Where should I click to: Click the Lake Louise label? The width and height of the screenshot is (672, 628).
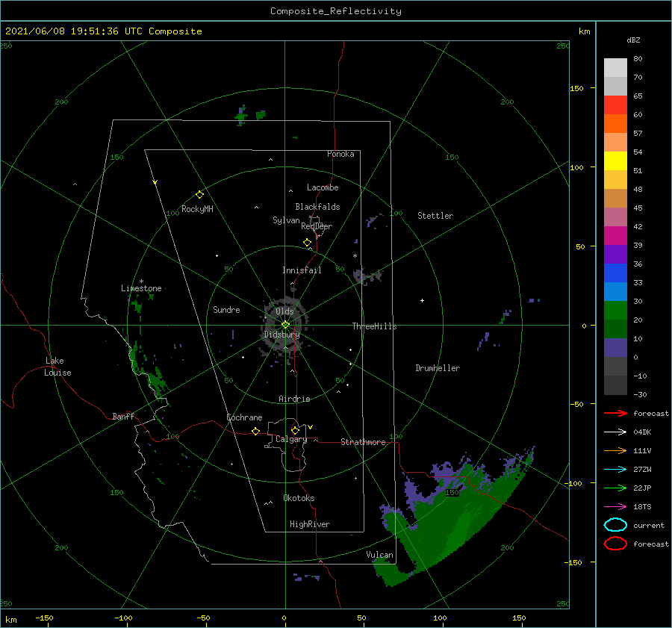click(x=57, y=367)
